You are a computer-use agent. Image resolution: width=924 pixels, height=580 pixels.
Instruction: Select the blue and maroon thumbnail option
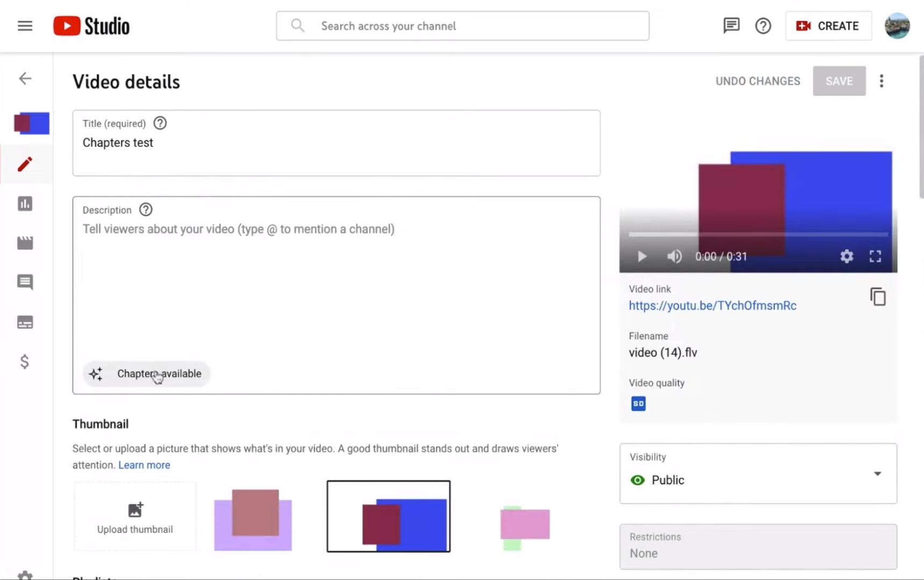click(389, 516)
